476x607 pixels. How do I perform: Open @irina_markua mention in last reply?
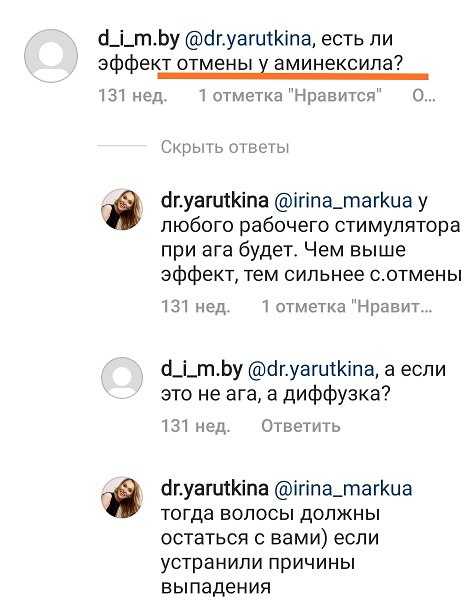[343, 489]
